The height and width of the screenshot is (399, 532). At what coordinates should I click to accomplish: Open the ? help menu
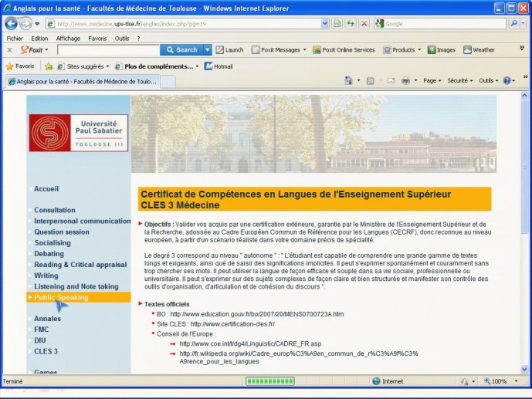tap(138, 39)
